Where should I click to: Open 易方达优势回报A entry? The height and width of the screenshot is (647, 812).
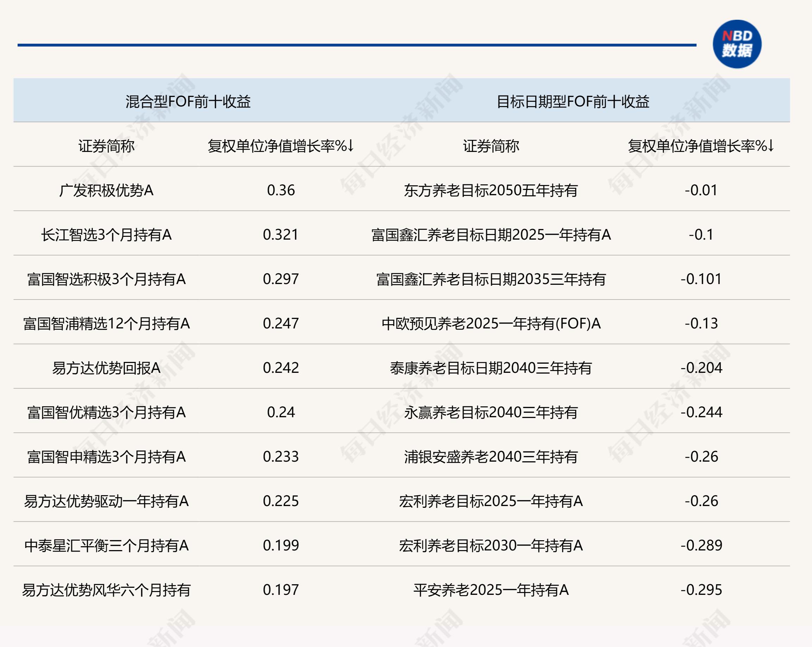106,368
